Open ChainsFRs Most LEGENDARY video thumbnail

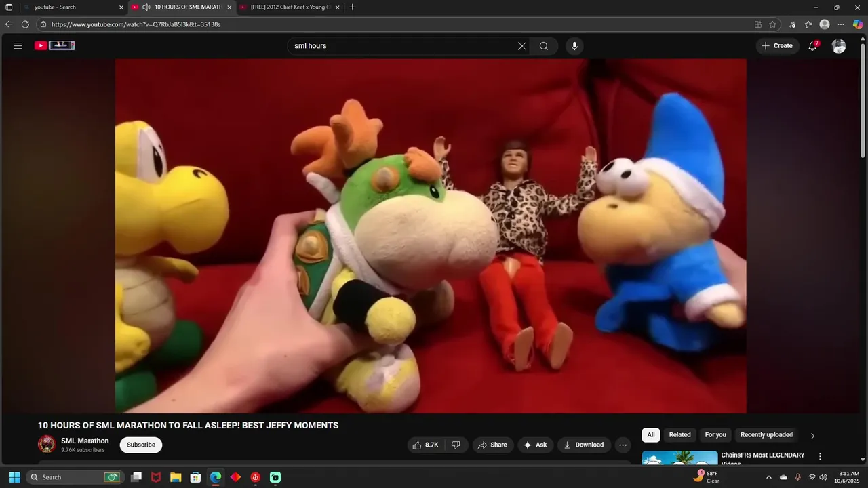tap(679, 457)
